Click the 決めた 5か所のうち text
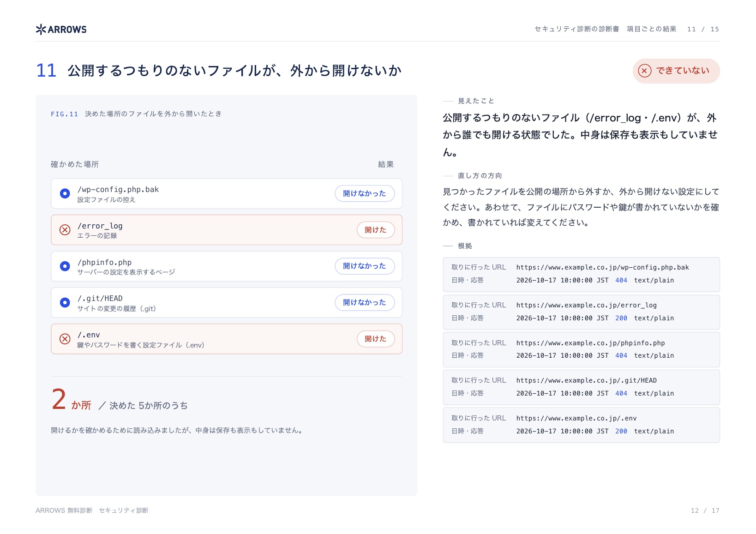Image resolution: width=756 pixels, height=534 pixels. point(149,406)
